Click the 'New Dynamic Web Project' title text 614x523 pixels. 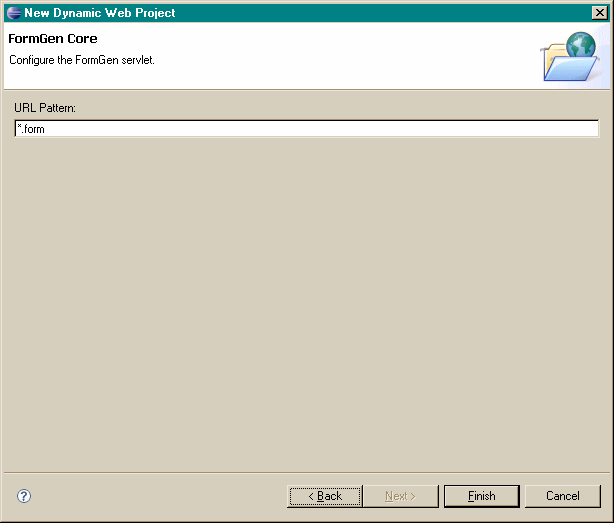[x=100, y=13]
